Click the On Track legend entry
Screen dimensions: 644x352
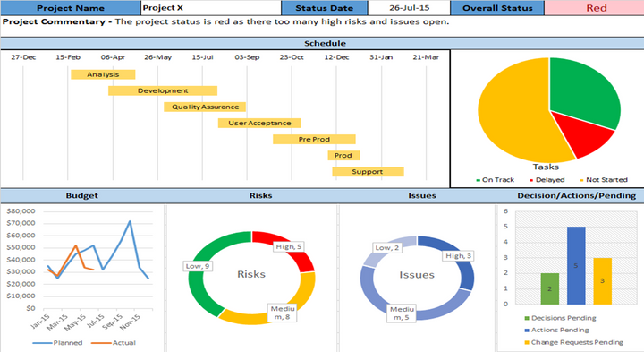(495, 180)
